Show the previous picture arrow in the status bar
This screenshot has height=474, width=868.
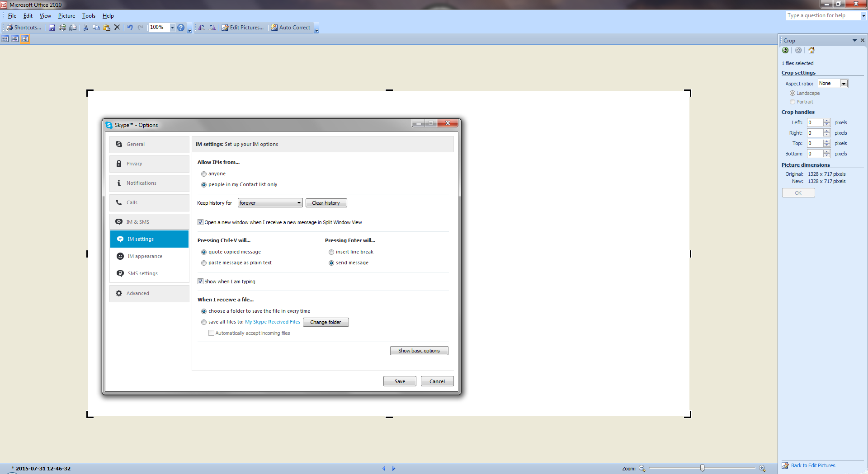[x=384, y=469]
